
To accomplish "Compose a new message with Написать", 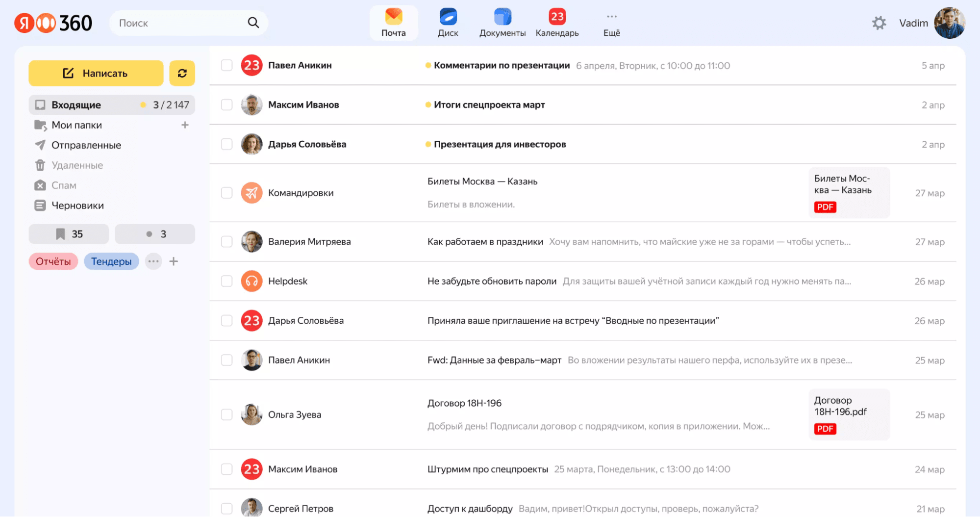I will coord(96,73).
